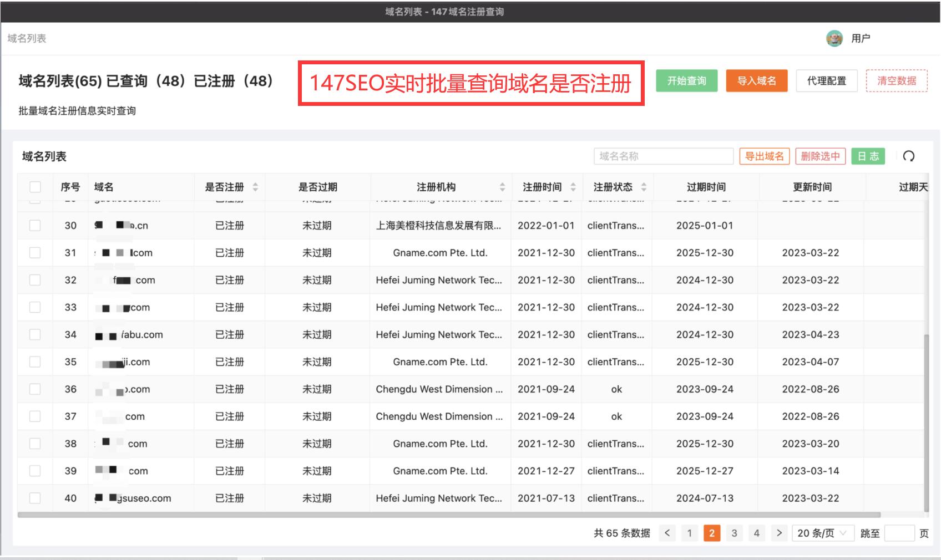The width and height of the screenshot is (941, 560).
Task: Click the user avatar icon
Action: point(834,38)
